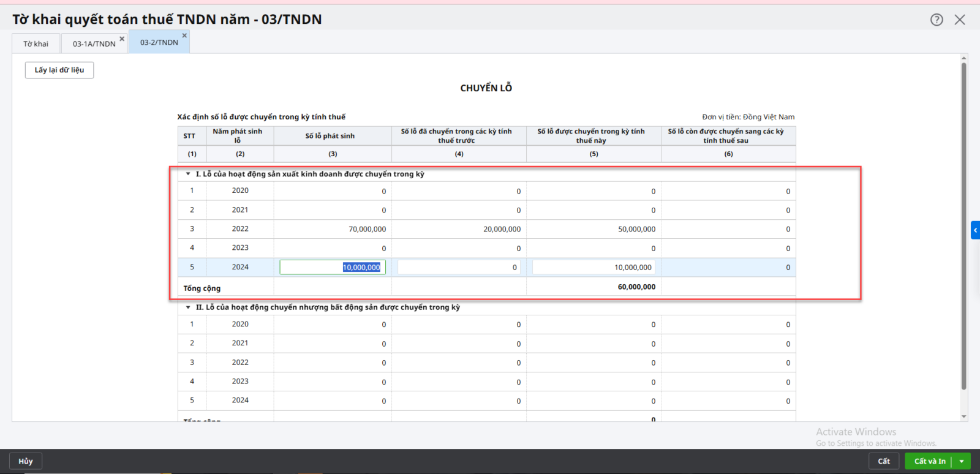
Task: Expand the blue side panel arrow
Action: click(x=975, y=230)
